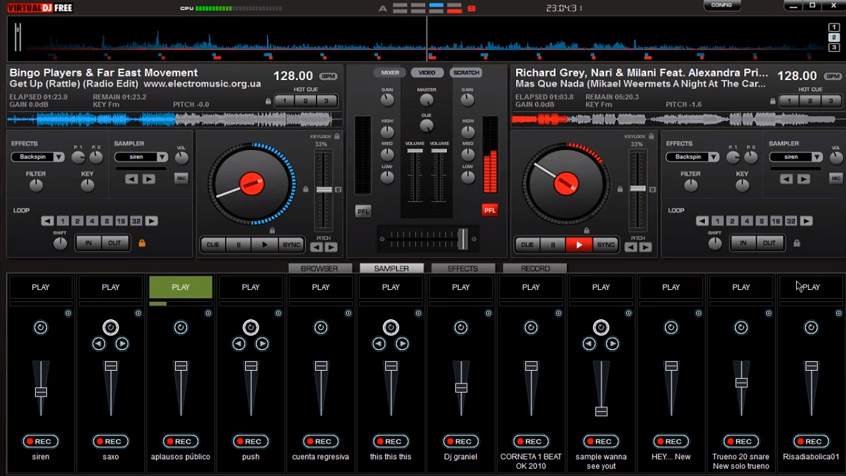Unlock the left deck orange loop lock

(x=142, y=243)
